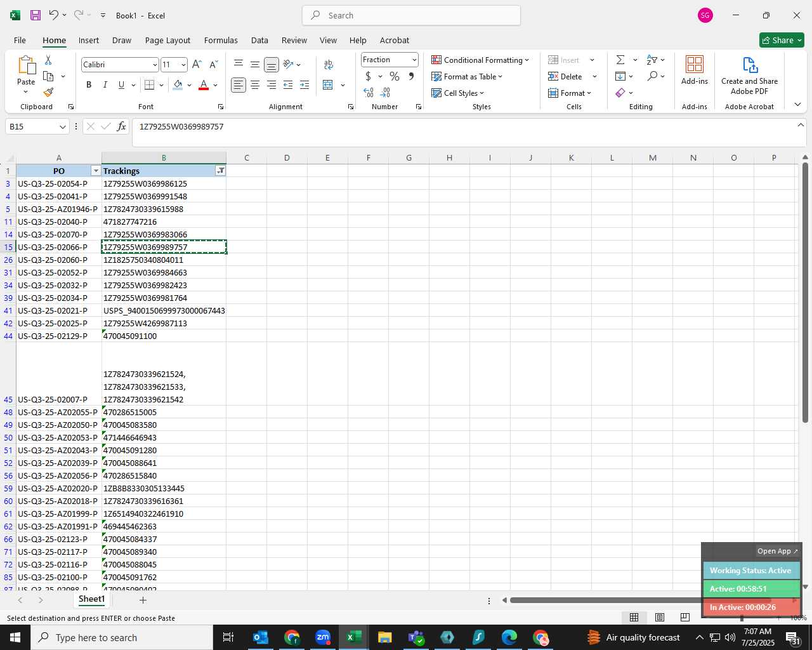
Task: Switch to the Data tab
Action: (259, 40)
